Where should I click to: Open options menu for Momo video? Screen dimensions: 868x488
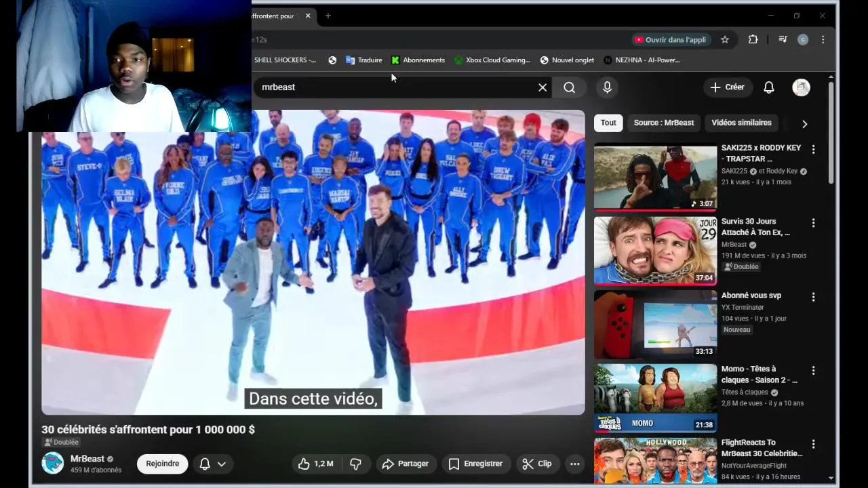tap(813, 371)
